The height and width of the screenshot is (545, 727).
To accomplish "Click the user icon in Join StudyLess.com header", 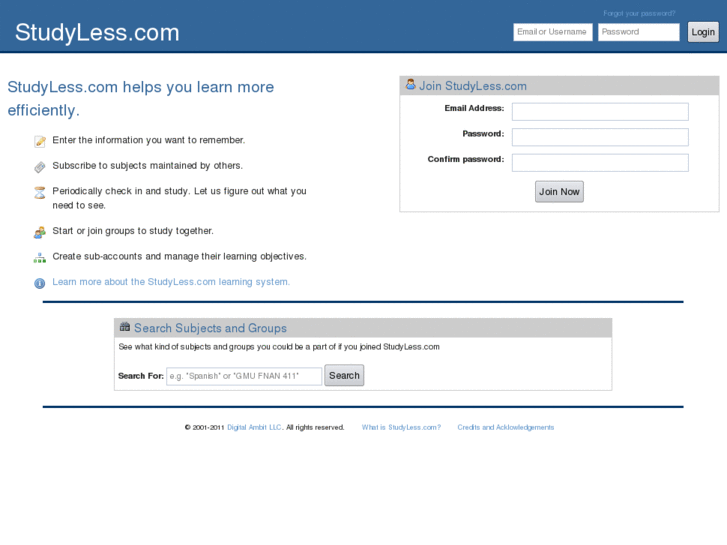I will (411, 84).
